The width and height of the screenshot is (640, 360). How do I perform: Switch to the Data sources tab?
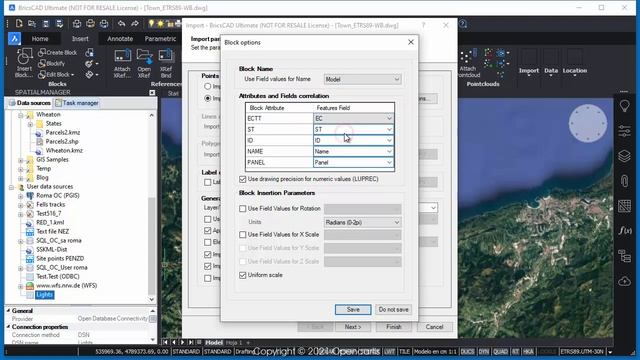pyautogui.click(x=29, y=103)
